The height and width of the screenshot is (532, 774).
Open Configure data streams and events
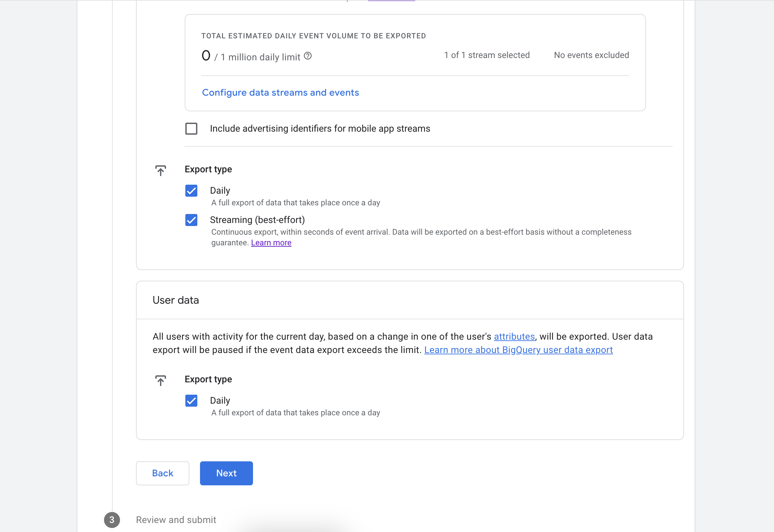click(280, 93)
